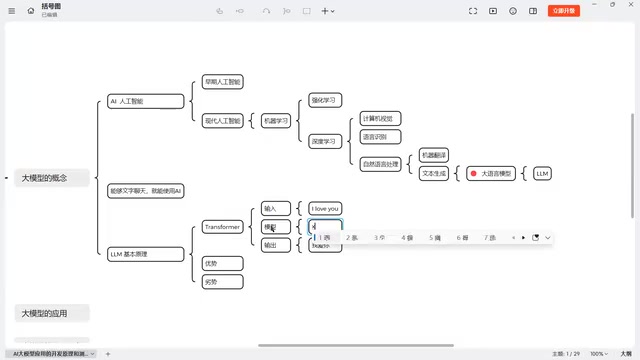Image resolution: width=640 pixels, height=360 pixels.
Task: Choose IME candidate number 7
Action: pos(489,238)
